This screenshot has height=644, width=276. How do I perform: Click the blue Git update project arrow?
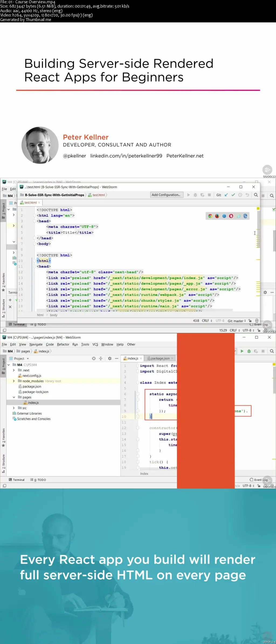pyautogui.click(x=226, y=195)
